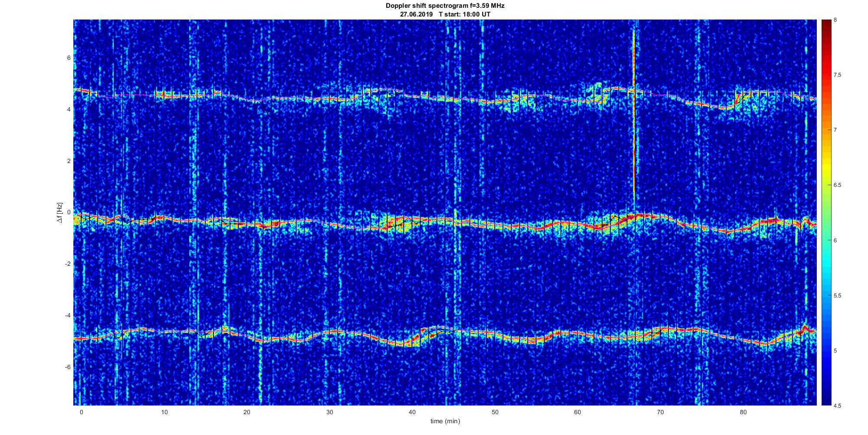Click the y-axis tick label '6'
The width and height of the screenshot is (868, 435).
[x=69, y=58]
